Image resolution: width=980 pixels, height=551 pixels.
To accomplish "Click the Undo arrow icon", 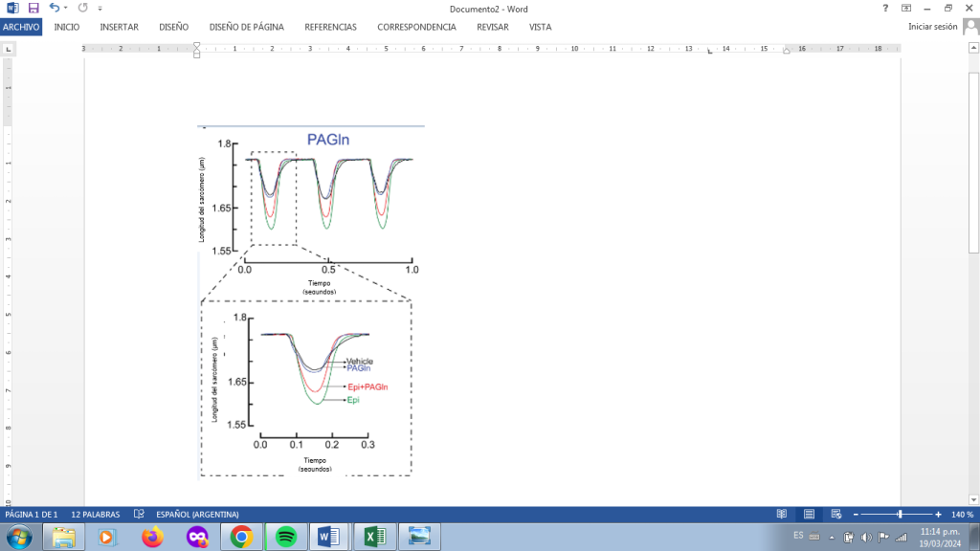I will (x=54, y=8).
